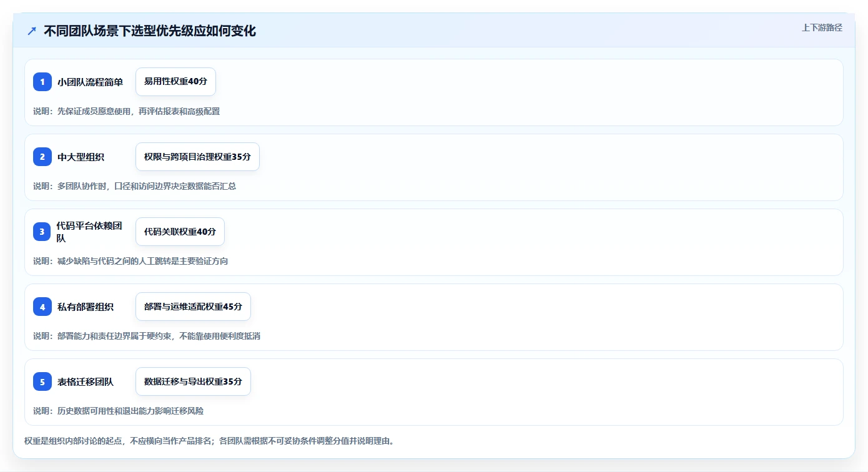This screenshot has height=472, width=868.
Task: Click the 代码关联权重40分 chip
Action: pos(180,232)
